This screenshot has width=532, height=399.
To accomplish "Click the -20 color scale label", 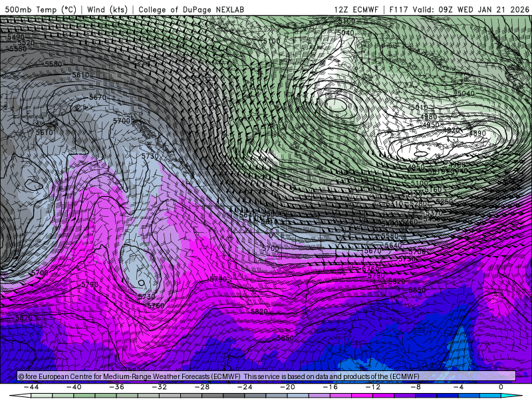I will click(x=287, y=387).
